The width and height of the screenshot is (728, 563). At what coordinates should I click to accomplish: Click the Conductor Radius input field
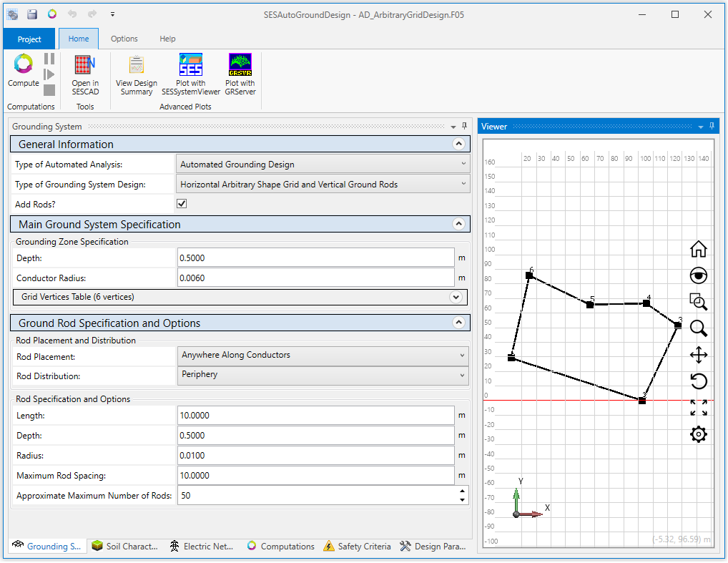(315, 278)
